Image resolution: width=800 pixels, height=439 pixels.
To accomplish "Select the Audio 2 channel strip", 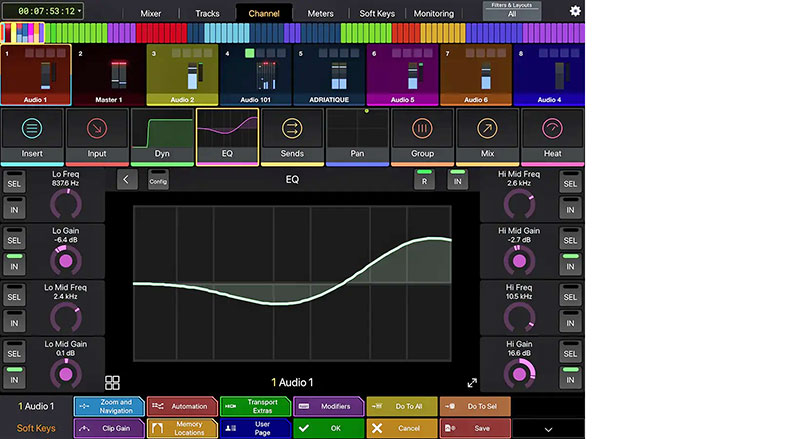I will click(x=182, y=75).
